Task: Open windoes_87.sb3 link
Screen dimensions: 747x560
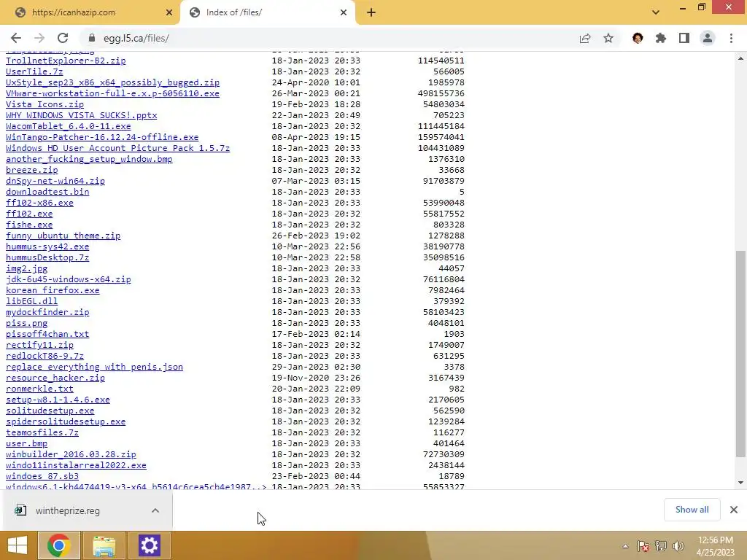Action: tap(42, 477)
